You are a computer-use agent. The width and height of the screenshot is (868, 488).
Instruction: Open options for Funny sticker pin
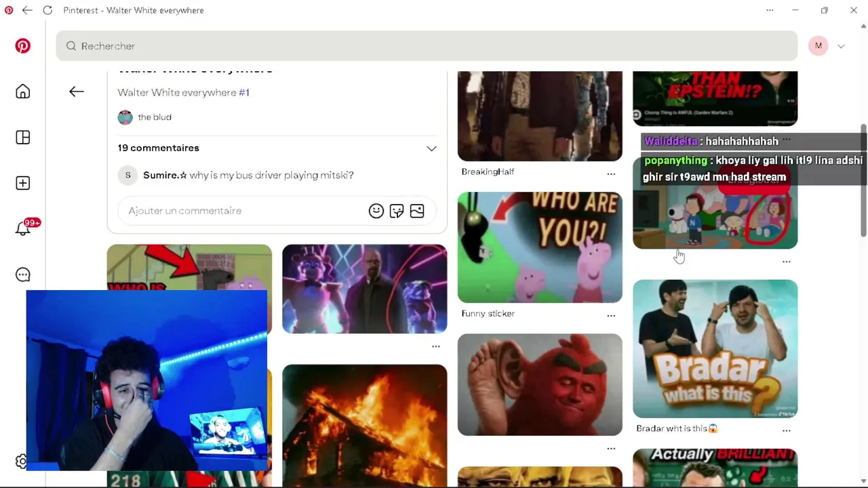pos(611,315)
